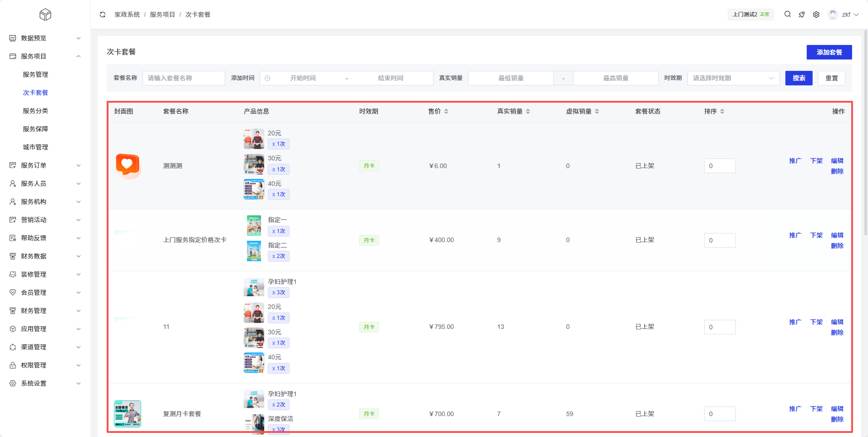This screenshot has height=437, width=868.
Task: Sort by 真实销量 column arrows
Action: coord(528,111)
